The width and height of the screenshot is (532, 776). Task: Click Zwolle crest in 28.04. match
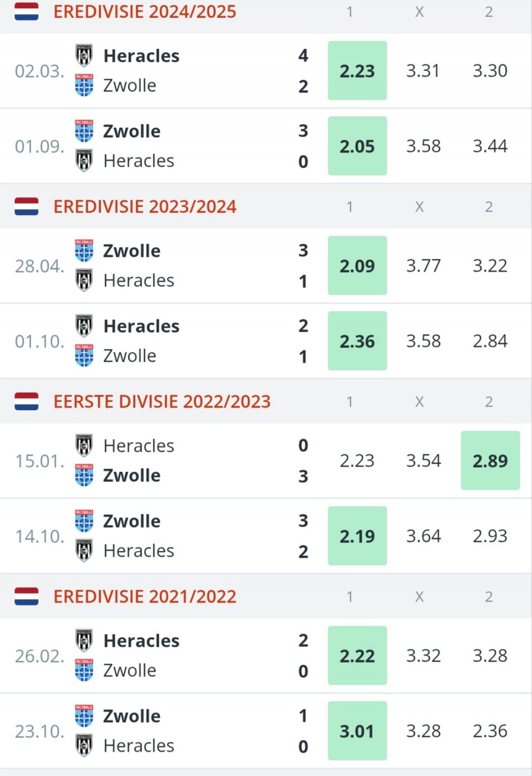[x=84, y=251]
